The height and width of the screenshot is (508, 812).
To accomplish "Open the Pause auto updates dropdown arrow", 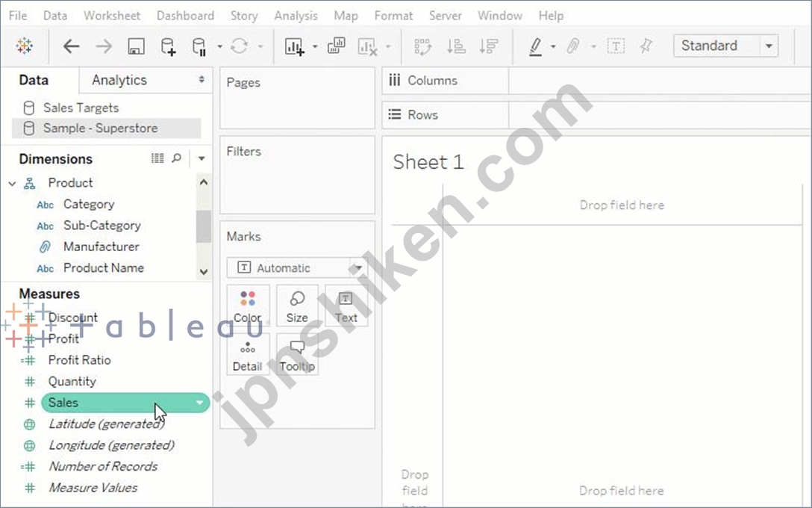I will click(x=219, y=46).
